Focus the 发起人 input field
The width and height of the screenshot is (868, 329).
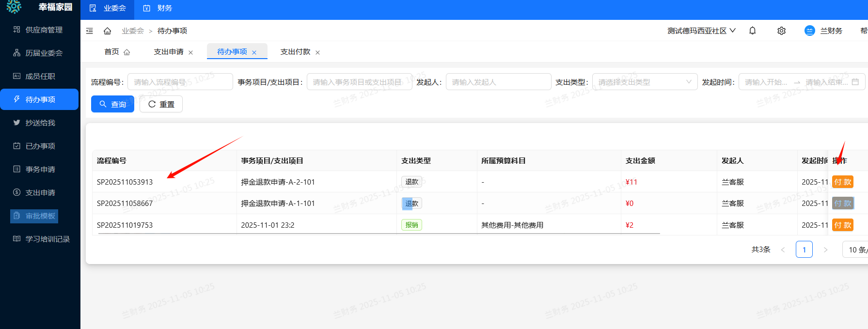pyautogui.click(x=498, y=82)
